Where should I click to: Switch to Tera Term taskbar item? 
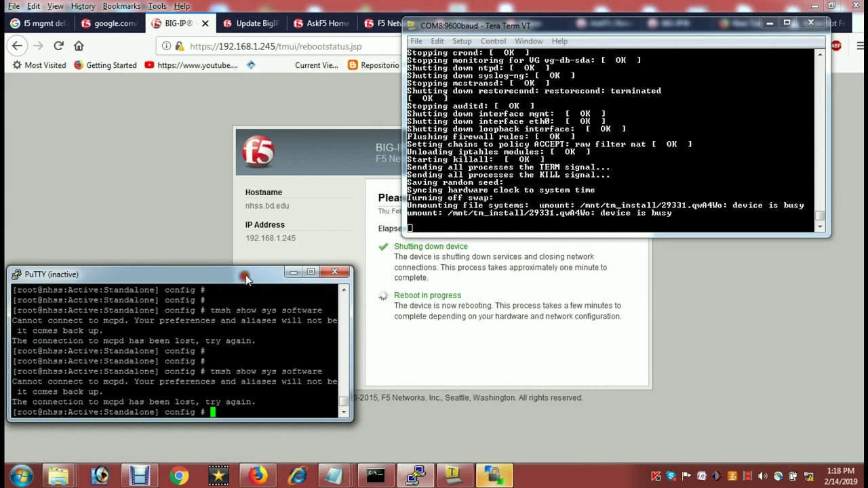[x=453, y=476]
